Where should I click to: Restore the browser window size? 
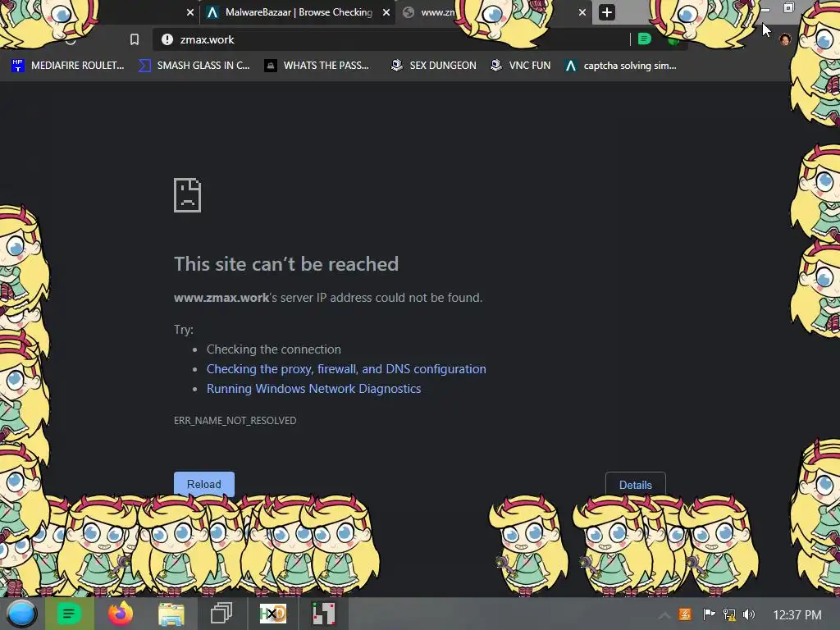788,7
